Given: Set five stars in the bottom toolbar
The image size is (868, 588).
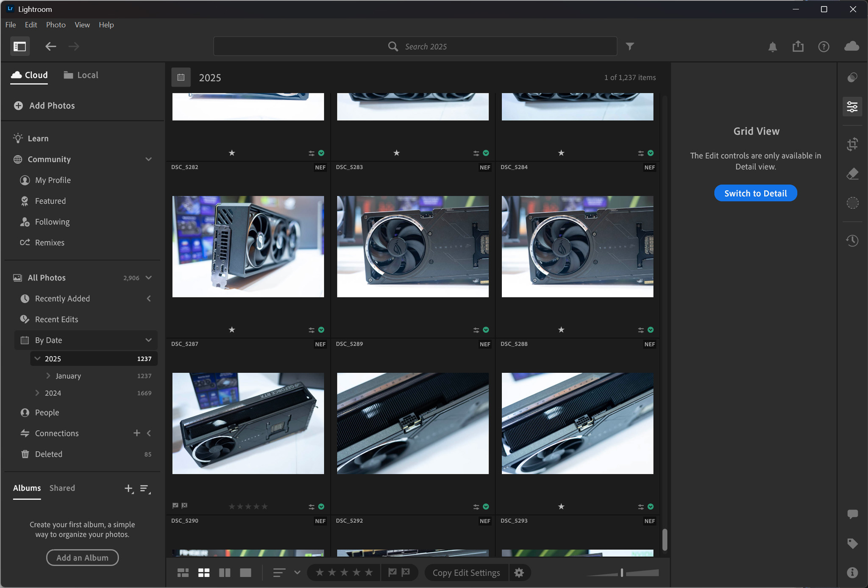Looking at the screenshot, I should (369, 572).
